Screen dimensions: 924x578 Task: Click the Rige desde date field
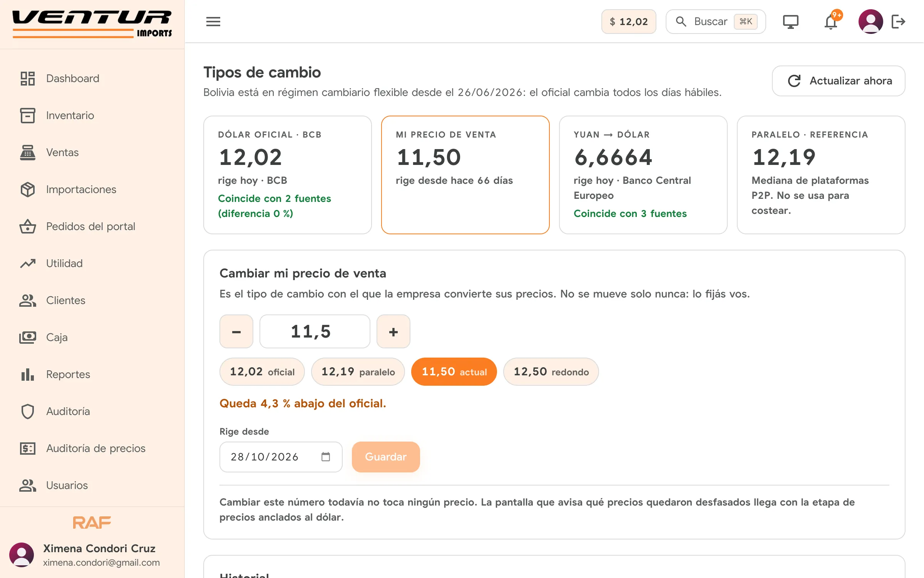(x=281, y=457)
